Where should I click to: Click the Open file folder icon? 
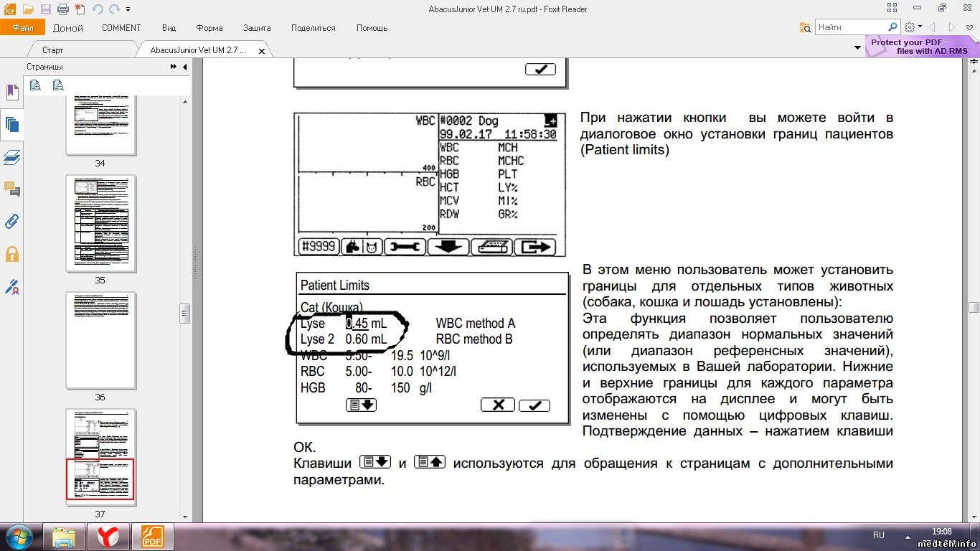coord(28,9)
